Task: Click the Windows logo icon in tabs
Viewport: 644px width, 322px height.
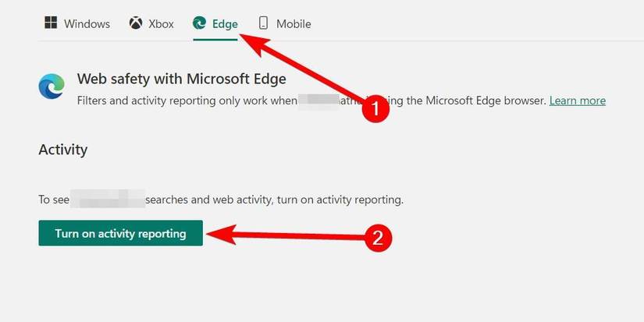Action: pyautogui.click(x=51, y=23)
